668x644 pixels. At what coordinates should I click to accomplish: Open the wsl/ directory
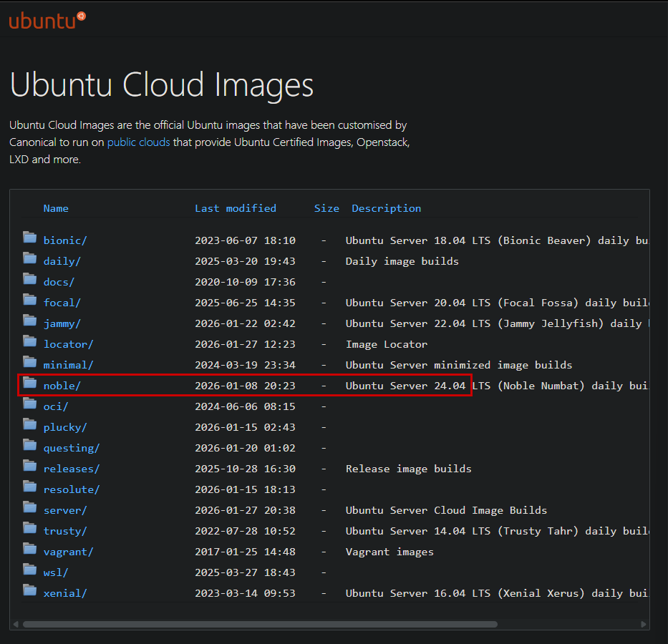[57, 572]
